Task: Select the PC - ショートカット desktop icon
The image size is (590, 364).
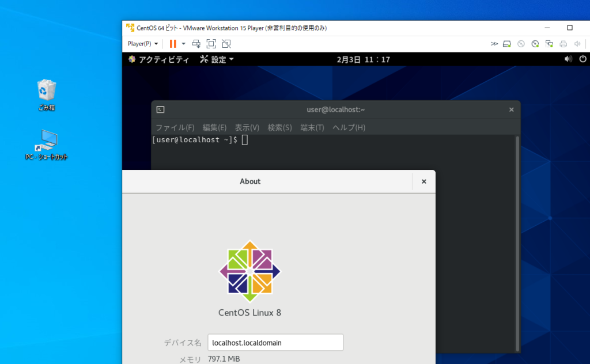Action: coord(47,145)
